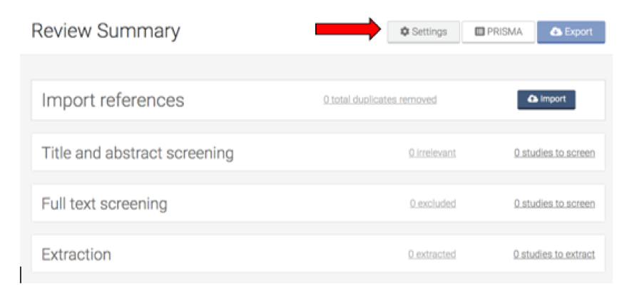Follow title and abstract '0 studies to screen'
This screenshot has width=644, height=291.
pyautogui.click(x=554, y=153)
